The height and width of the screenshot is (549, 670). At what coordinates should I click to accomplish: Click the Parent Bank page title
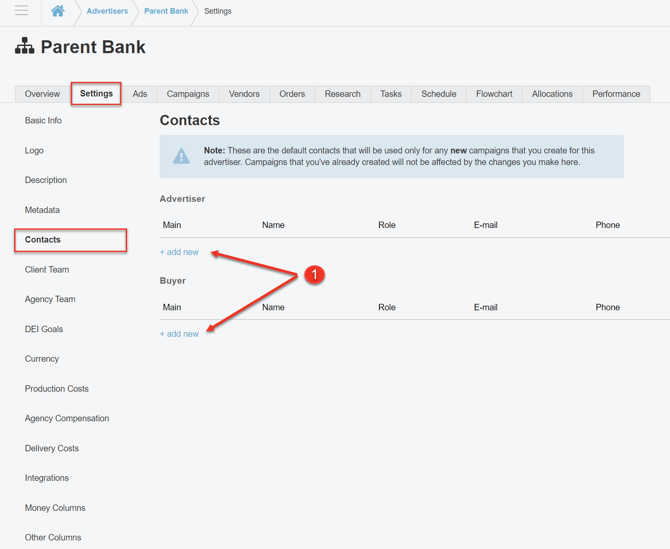(x=93, y=47)
